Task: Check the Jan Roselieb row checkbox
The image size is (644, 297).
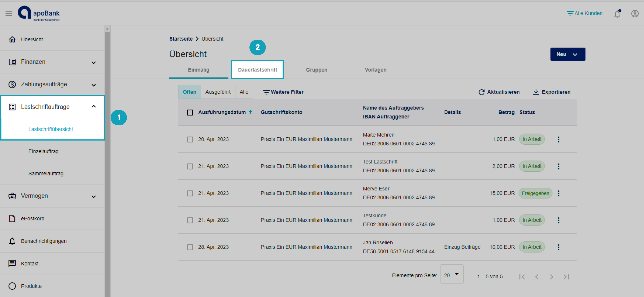Action: click(190, 247)
